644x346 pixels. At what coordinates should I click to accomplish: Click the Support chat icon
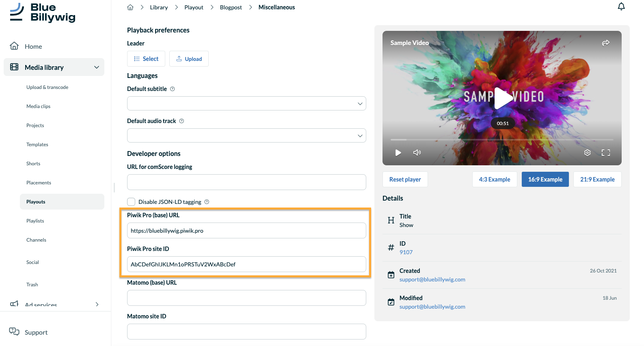[x=14, y=331]
